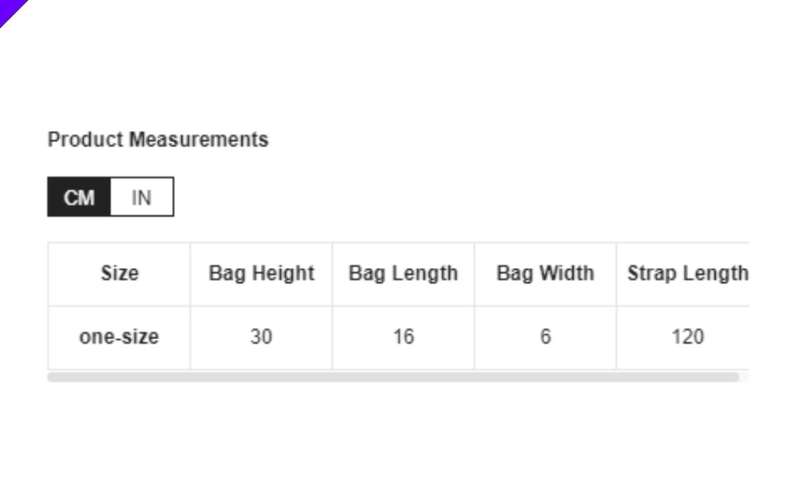
Task: Click the Bag Width value 6
Action: [545, 337]
